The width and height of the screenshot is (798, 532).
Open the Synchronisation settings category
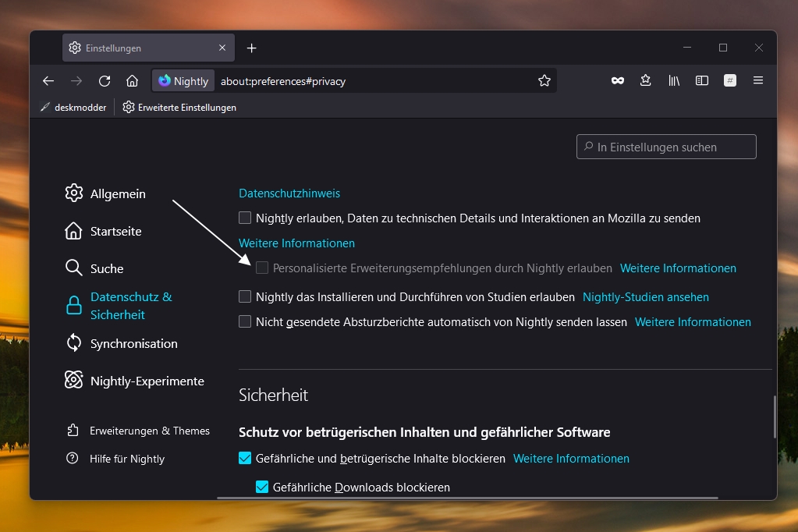coord(121,344)
